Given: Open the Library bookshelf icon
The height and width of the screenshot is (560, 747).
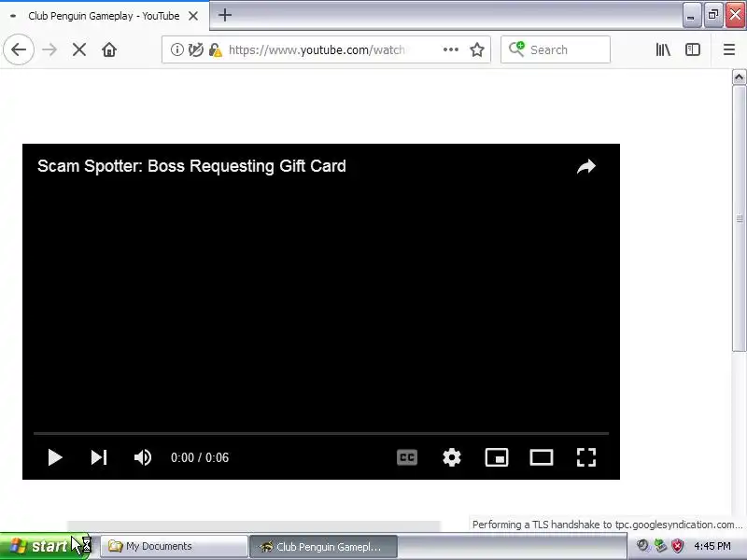Looking at the screenshot, I should (x=663, y=49).
